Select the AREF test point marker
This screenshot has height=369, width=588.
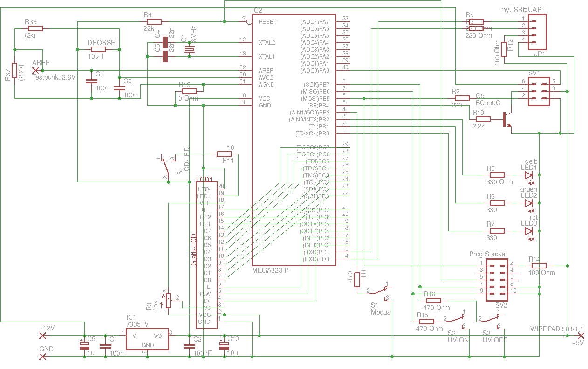coord(35,70)
